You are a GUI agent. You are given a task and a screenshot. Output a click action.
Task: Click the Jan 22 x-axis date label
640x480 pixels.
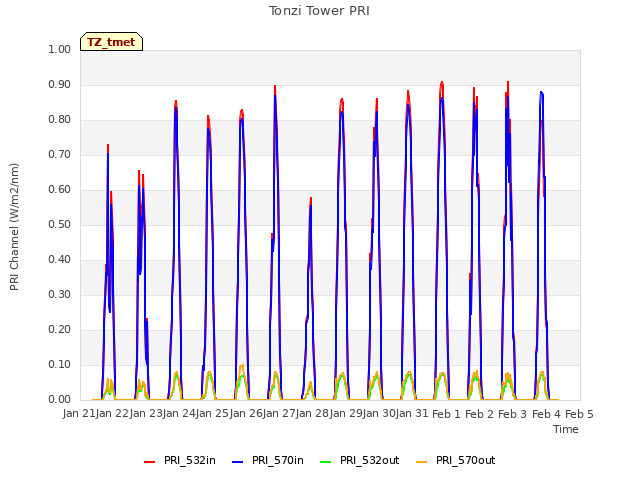[112, 413]
